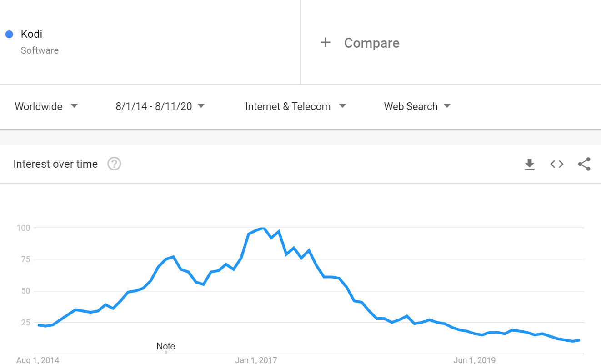
Task: Click the 100 value axis label
Action: (23, 228)
